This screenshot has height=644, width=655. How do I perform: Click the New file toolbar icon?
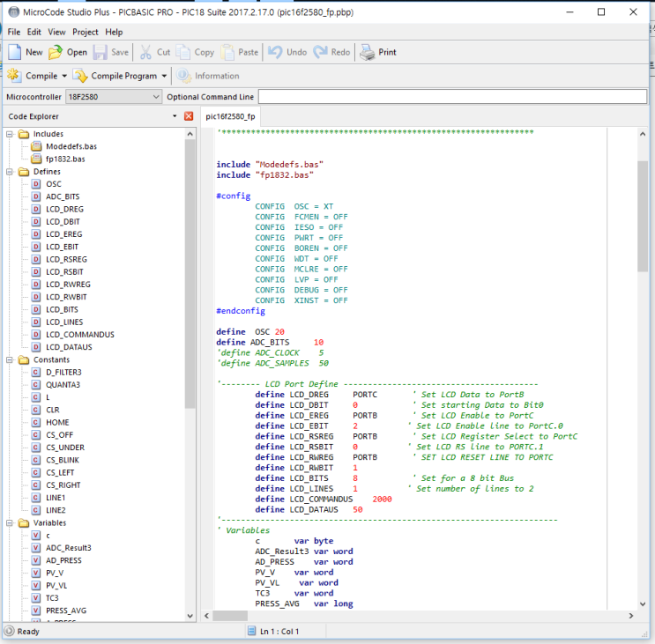coord(15,52)
